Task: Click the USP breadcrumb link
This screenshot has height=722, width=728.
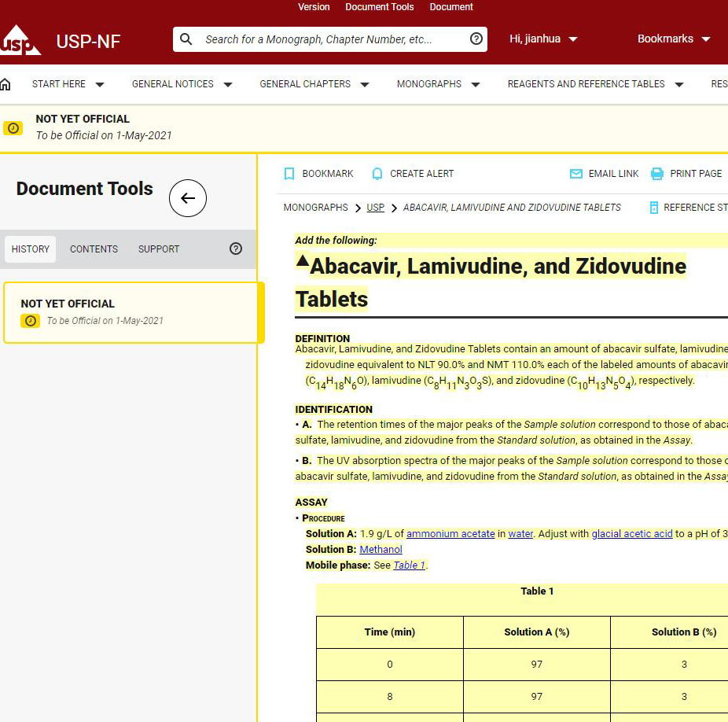Action: pos(375,208)
